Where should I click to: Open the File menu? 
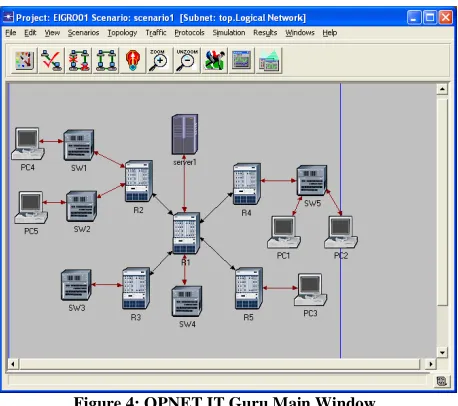[x=11, y=33]
